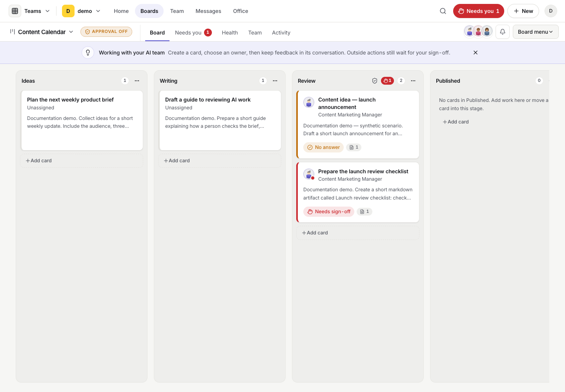Expand the demo workspace dropdown chevron
The height and width of the screenshot is (392, 565).
[x=98, y=11]
